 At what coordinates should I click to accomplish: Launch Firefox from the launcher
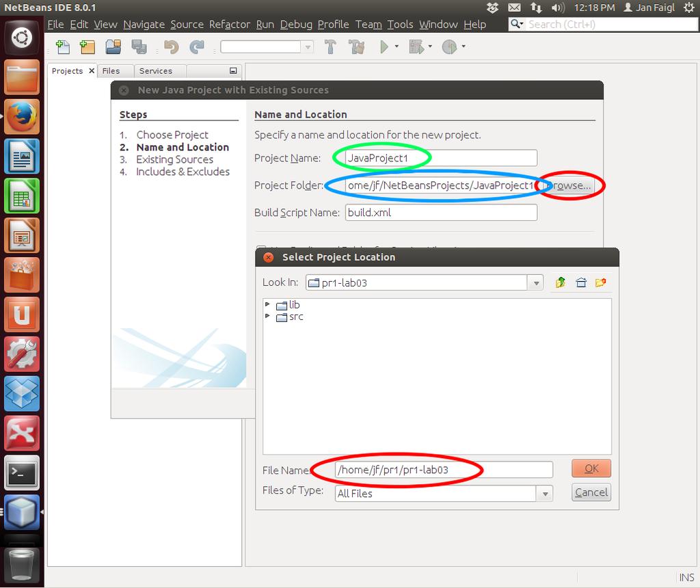coord(22,116)
